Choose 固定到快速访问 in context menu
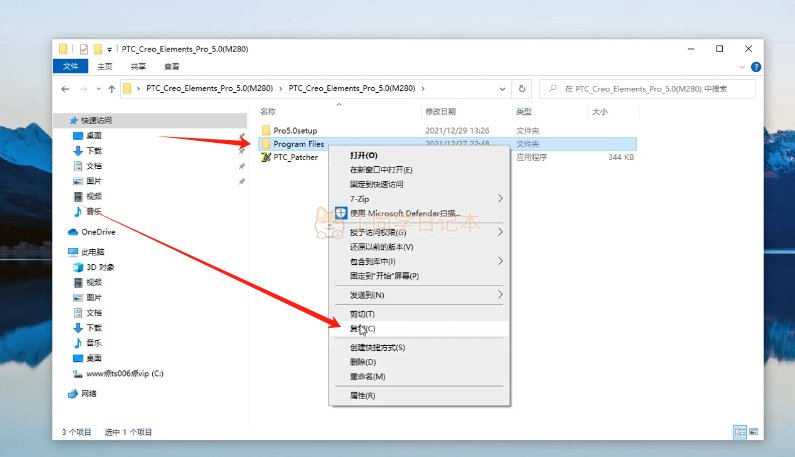 [x=376, y=185]
